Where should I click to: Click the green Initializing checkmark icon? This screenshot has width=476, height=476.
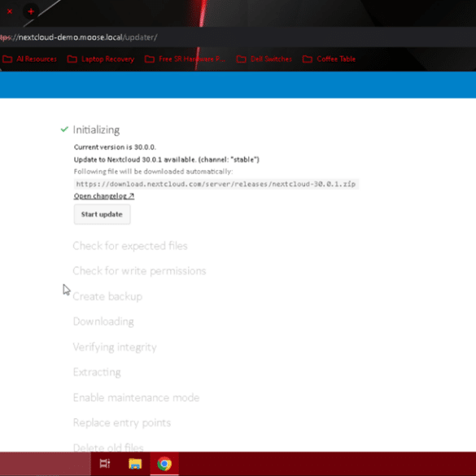(x=64, y=129)
